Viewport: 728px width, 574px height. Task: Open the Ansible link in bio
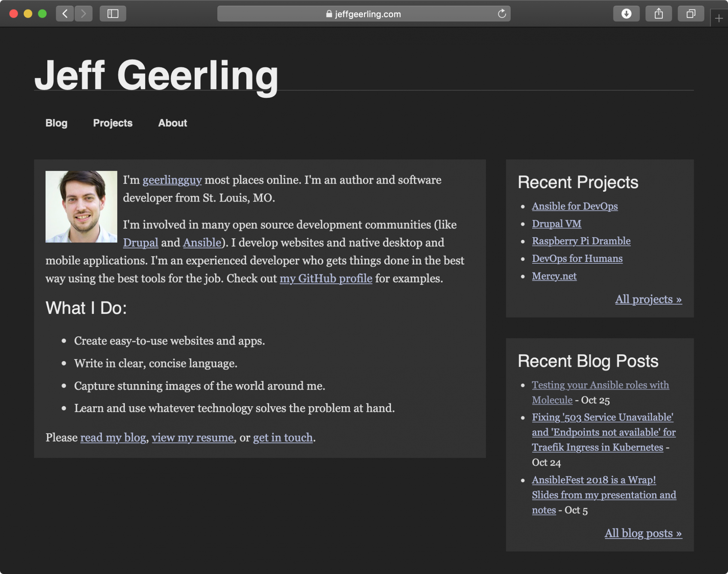coord(202,243)
